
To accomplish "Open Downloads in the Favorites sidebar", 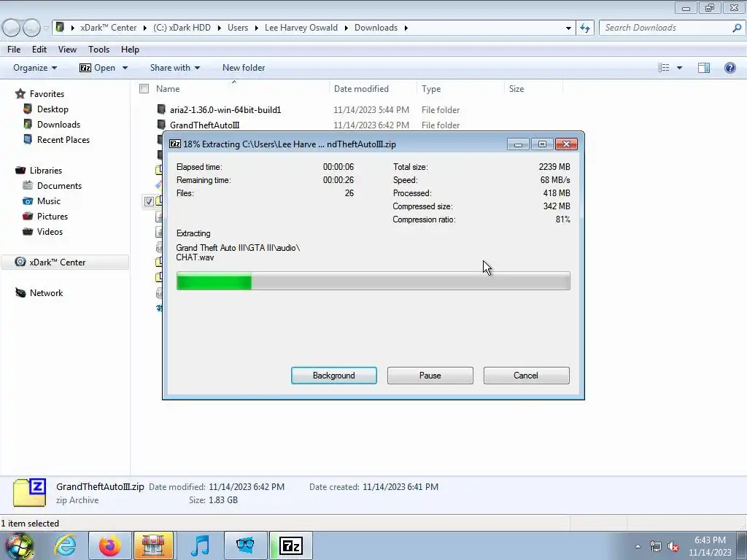I will point(58,124).
